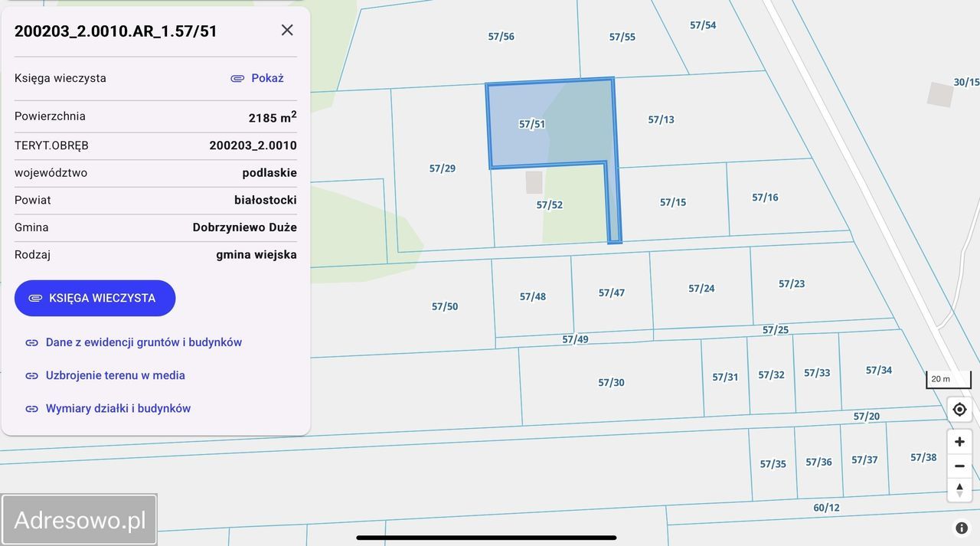Click the województwo value podlaskie
Screen dimensions: 980x546
tap(269, 173)
